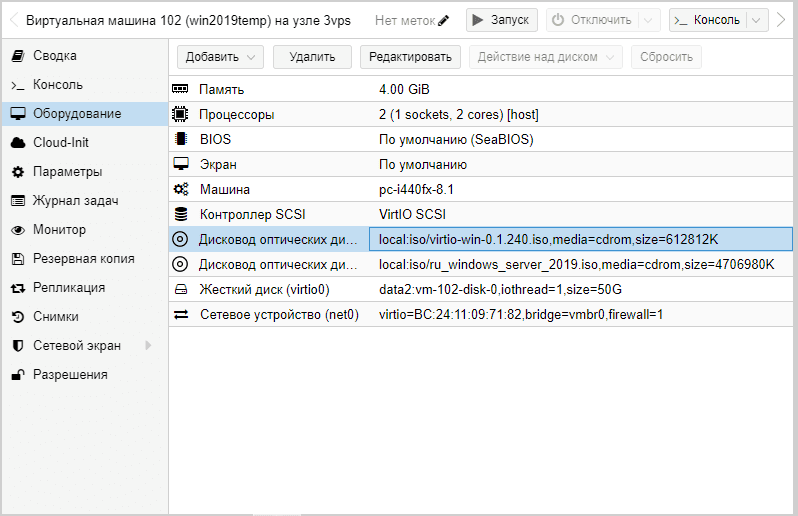Select the pc-i440fx-8.1 machine value
Viewport: 798px width, 516px height.
click(x=416, y=189)
